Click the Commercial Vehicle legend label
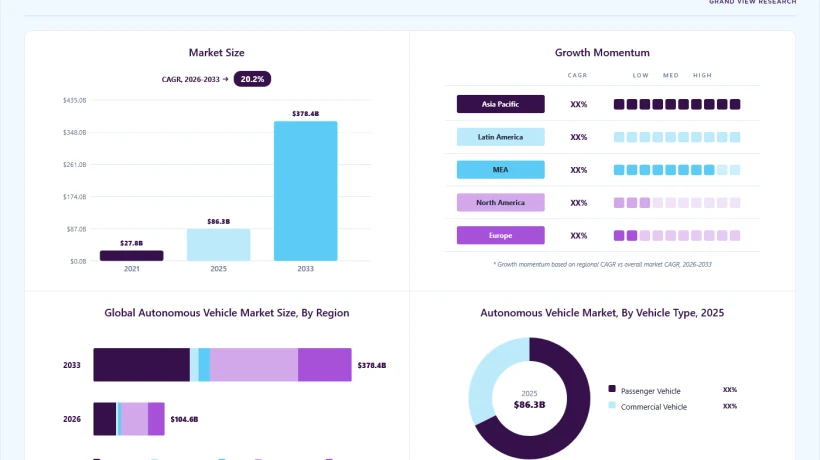The width and height of the screenshot is (820, 460). [654, 407]
